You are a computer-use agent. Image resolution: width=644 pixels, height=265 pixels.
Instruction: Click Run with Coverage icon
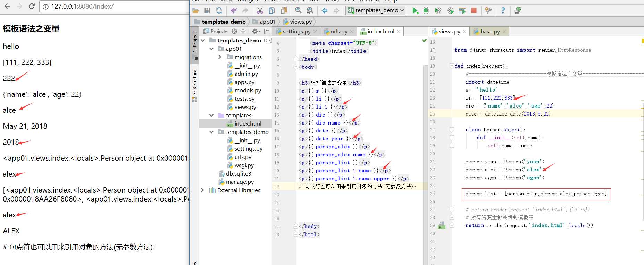(x=438, y=10)
